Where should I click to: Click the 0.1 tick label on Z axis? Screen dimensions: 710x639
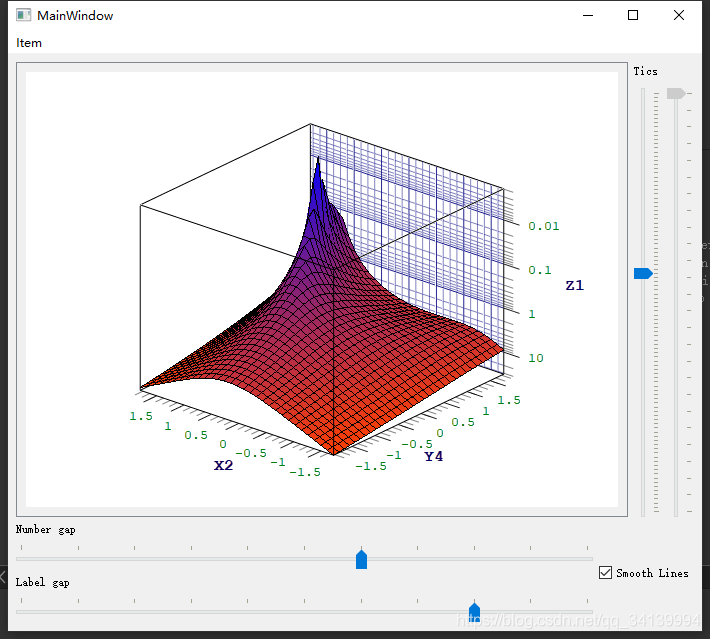[x=540, y=270]
